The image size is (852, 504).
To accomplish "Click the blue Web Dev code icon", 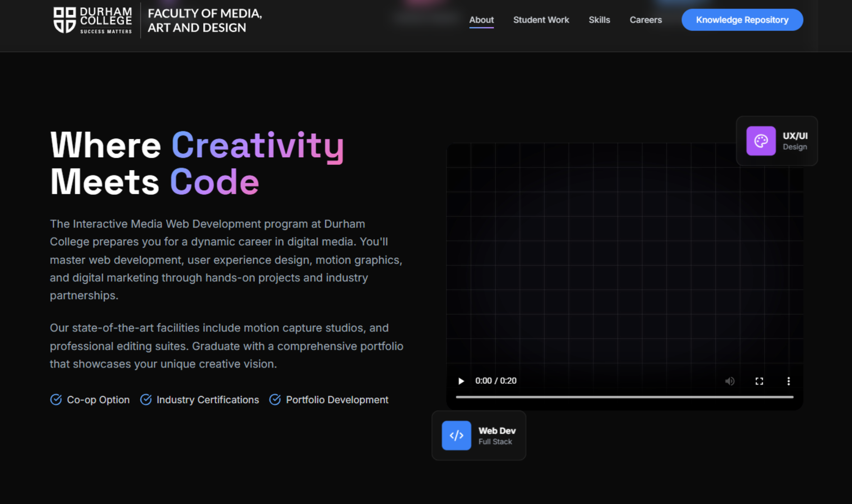I will pyautogui.click(x=456, y=436).
